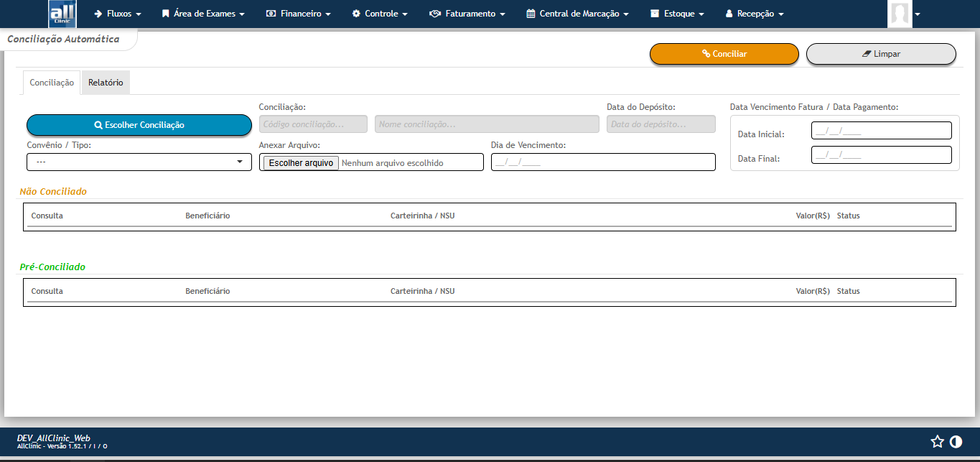The image size is (980, 462).
Task: Click the box icon beside Estoque
Action: tap(655, 13)
